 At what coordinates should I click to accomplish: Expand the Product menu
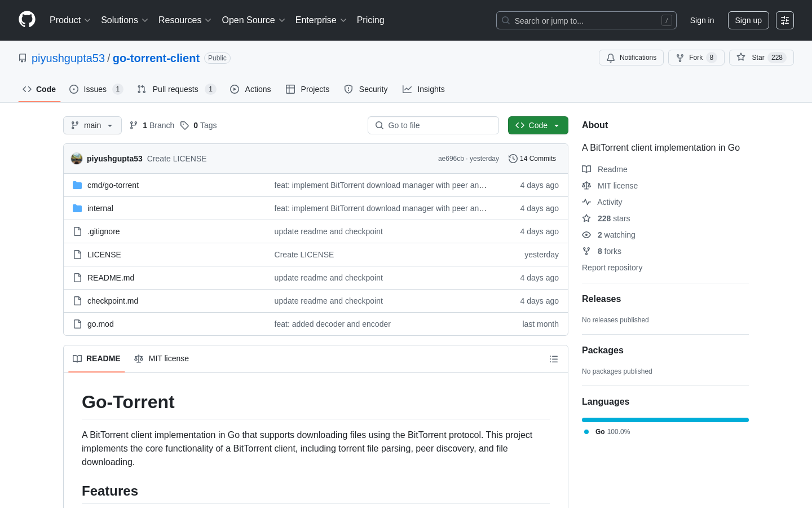[x=70, y=20]
